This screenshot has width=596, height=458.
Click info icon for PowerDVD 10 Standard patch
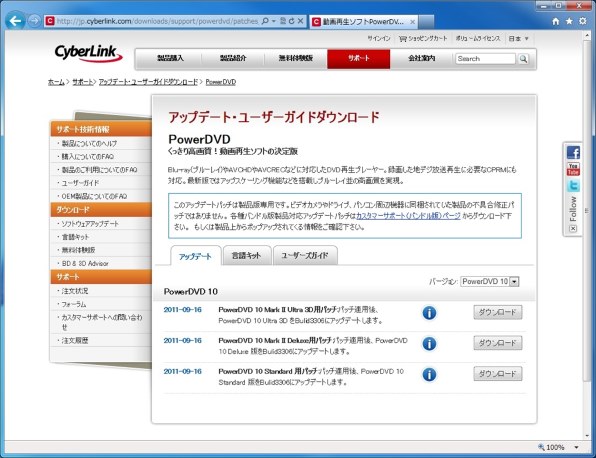click(x=429, y=375)
